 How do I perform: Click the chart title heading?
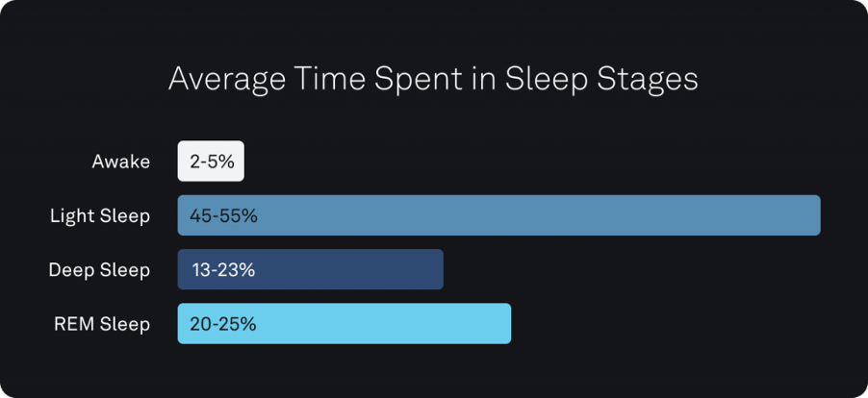tap(433, 79)
